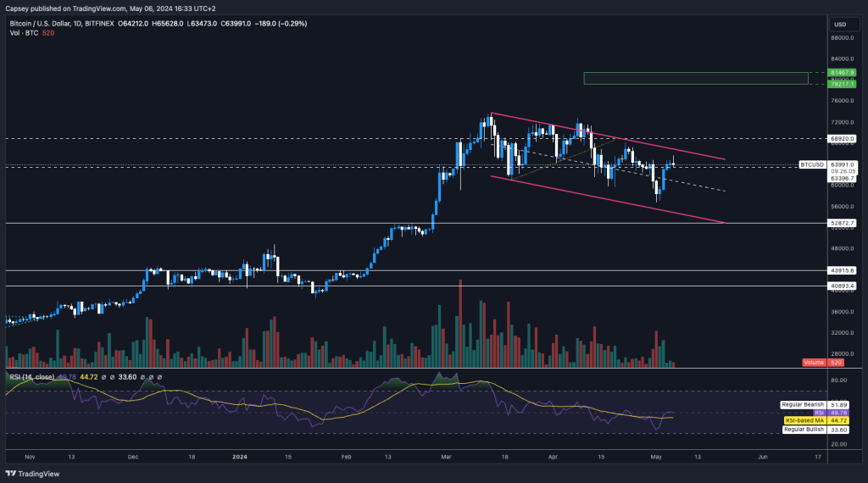Click the Nov label on time axis
The height and width of the screenshot is (483, 868).
30,457
